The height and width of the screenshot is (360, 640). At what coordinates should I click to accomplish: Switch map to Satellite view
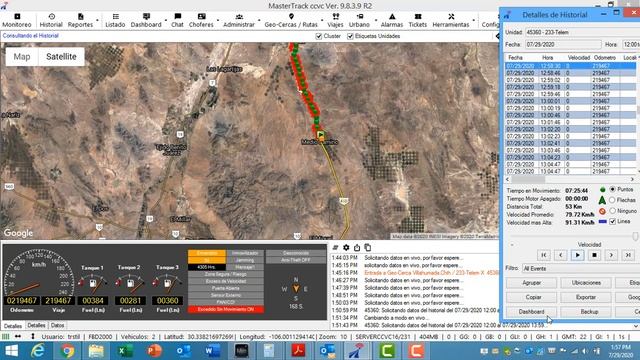pyautogui.click(x=61, y=57)
